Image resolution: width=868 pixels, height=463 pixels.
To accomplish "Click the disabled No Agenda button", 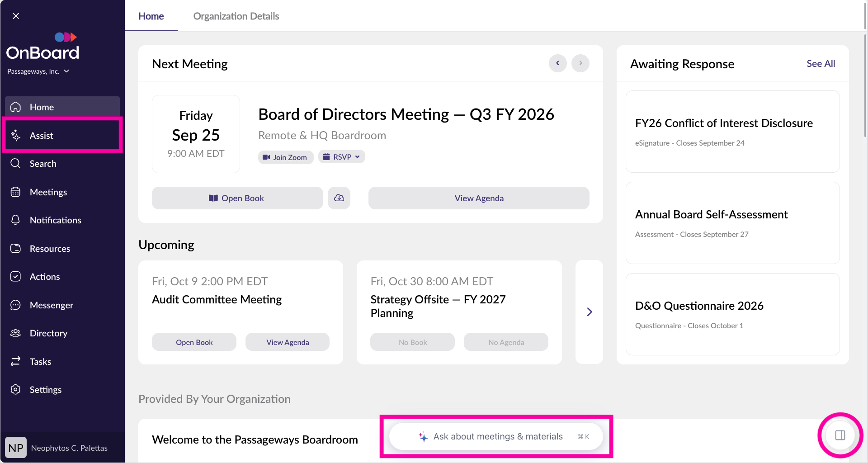I will (x=506, y=342).
